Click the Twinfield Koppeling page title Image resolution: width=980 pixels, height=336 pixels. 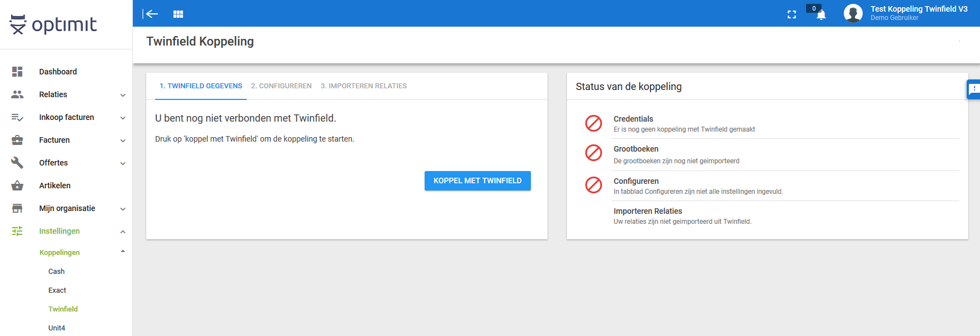pyautogui.click(x=200, y=42)
